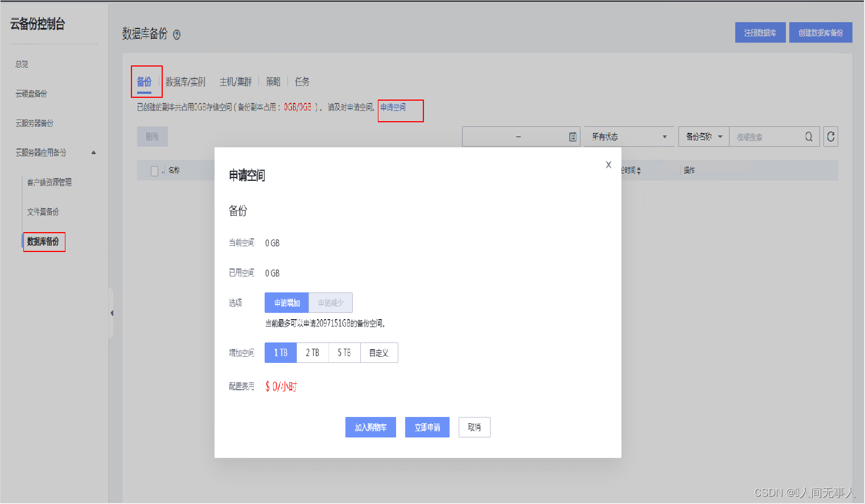Sort the time column using the arrows

pyautogui.click(x=639, y=171)
